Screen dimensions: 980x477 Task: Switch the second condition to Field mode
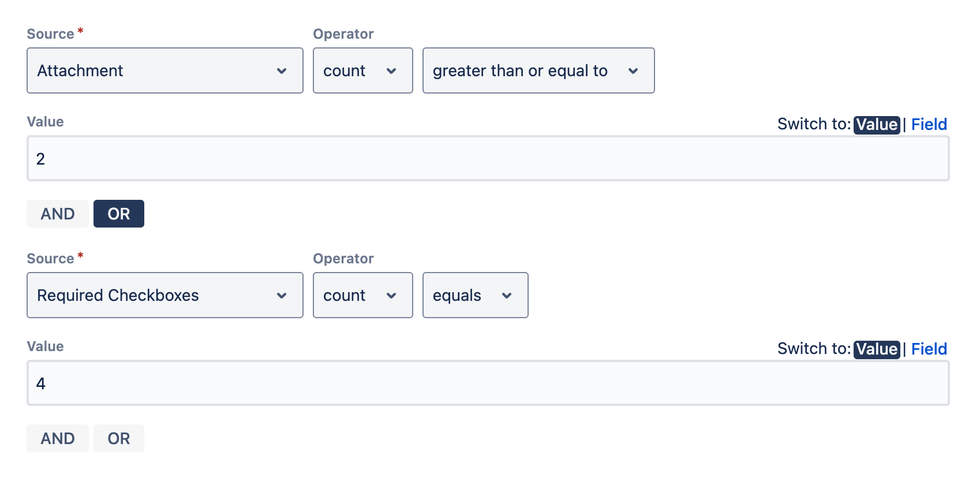pos(929,349)
